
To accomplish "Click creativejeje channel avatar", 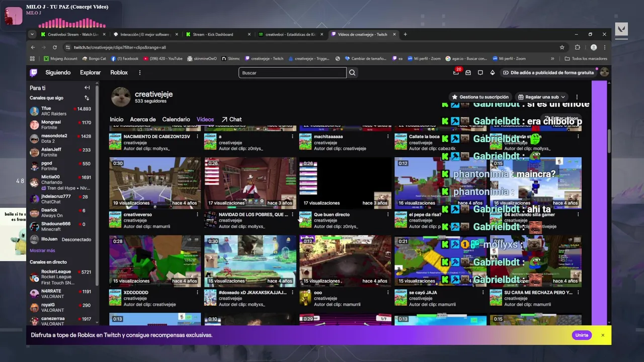I will pos(121,97).
